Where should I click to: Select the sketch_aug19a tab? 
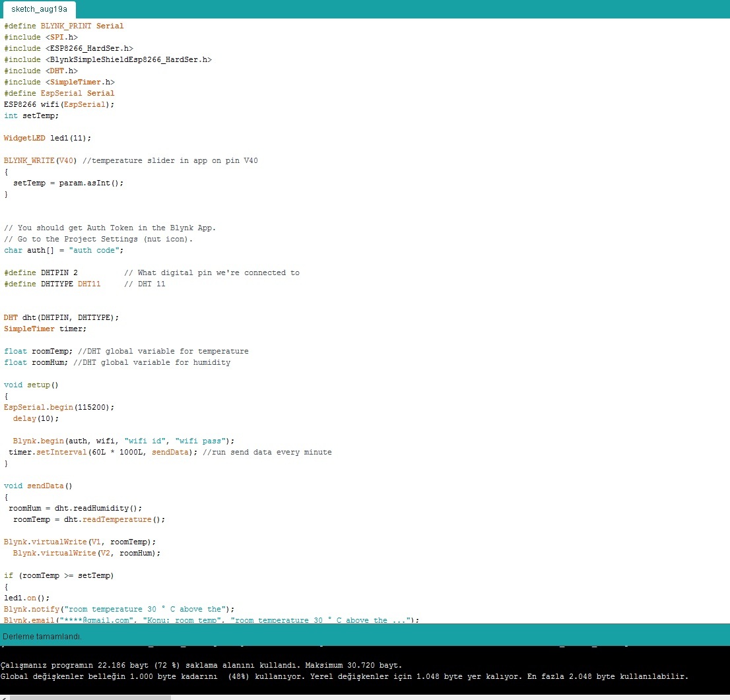click(x=39, y=9)
